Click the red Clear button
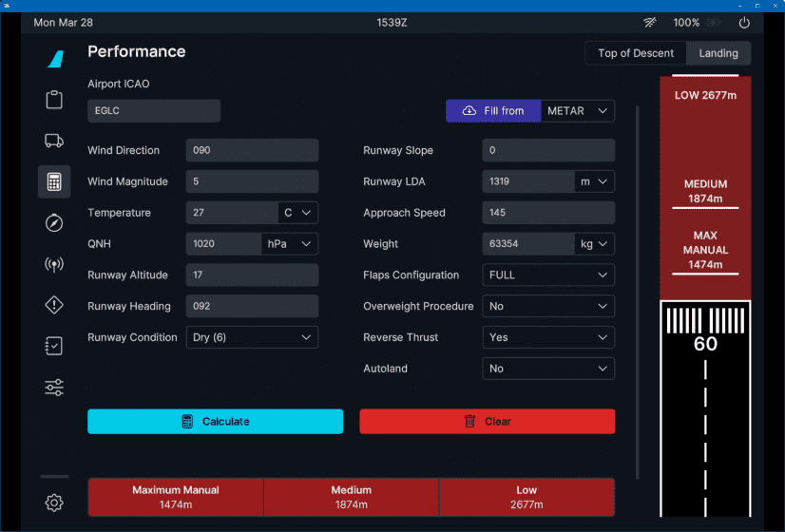This screenshot has height=532, width=785. click(x=488, y=422)
